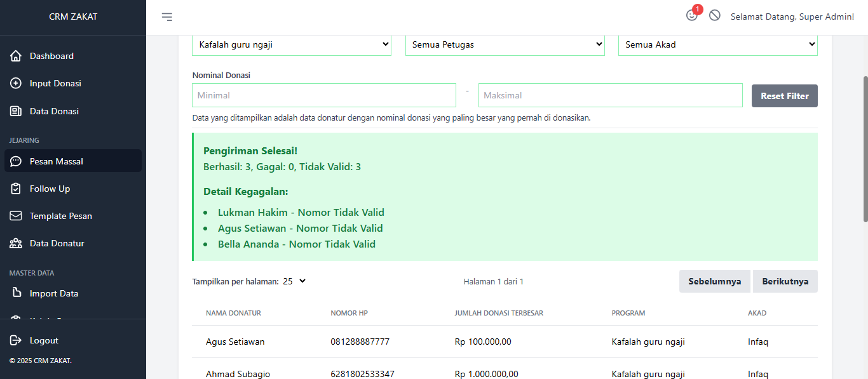Click the Dashboard home icon
868x379 pixels.
tap(16, 56)
